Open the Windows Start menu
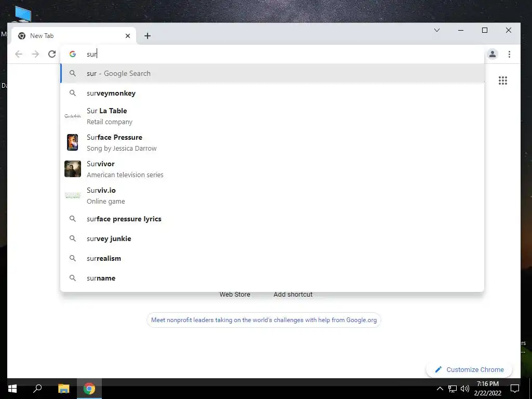Image resolution: width=532 pixels, height=399 pixels. pyautogui.click(x=12, y=389)
